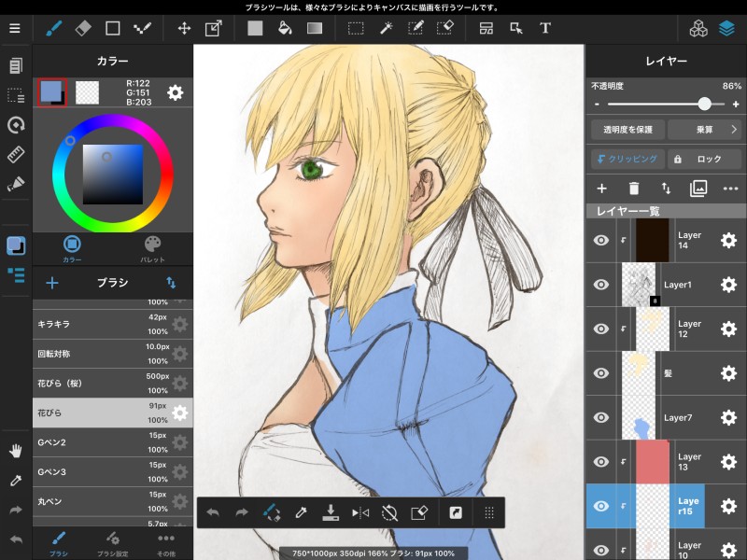The image size is (747, 560).
Task: Select the Bucket fill tool
Action: tap(285, 29)
